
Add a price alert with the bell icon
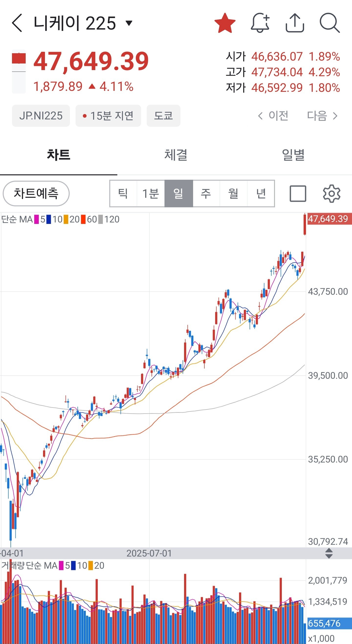[x=260, y=23]
